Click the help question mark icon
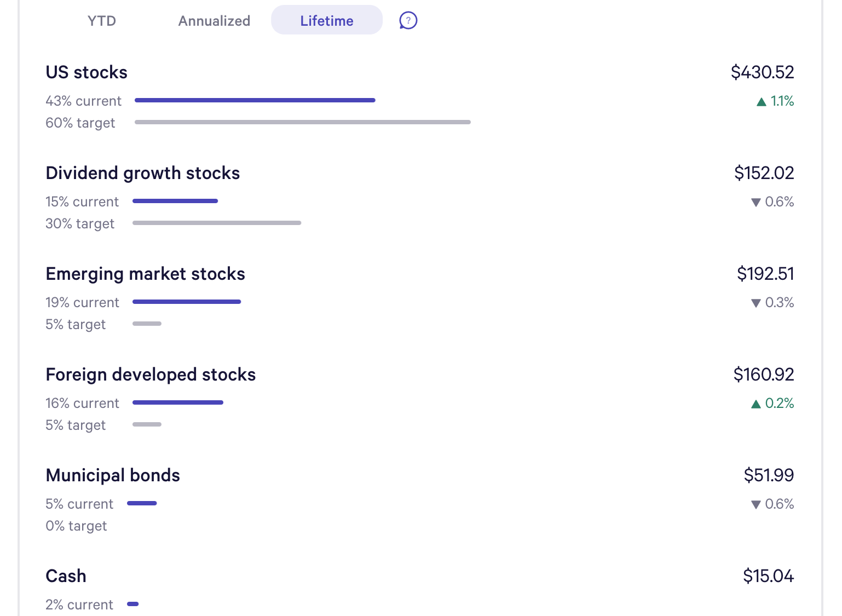Viewport: 842px width, 616px height. (408, 21)
